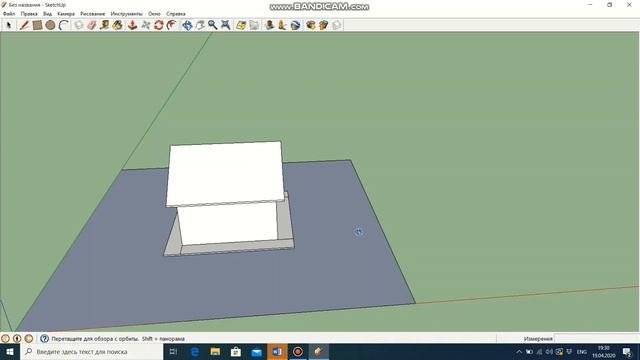
Task: Click the taskbar clock and date
Action: coord(604,352)
